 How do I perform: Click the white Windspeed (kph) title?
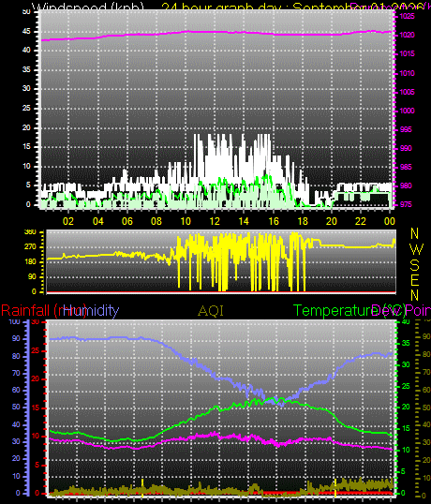coord(88,7)
